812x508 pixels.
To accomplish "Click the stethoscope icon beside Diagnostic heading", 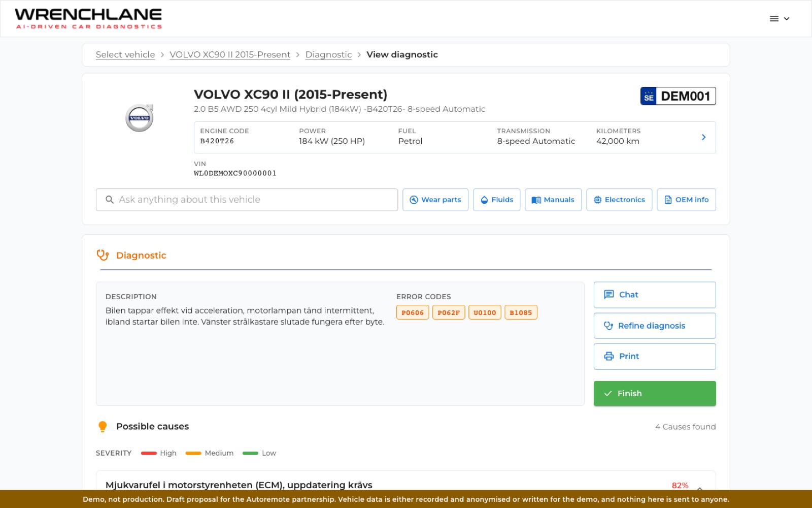I will [x=103, y=255].
